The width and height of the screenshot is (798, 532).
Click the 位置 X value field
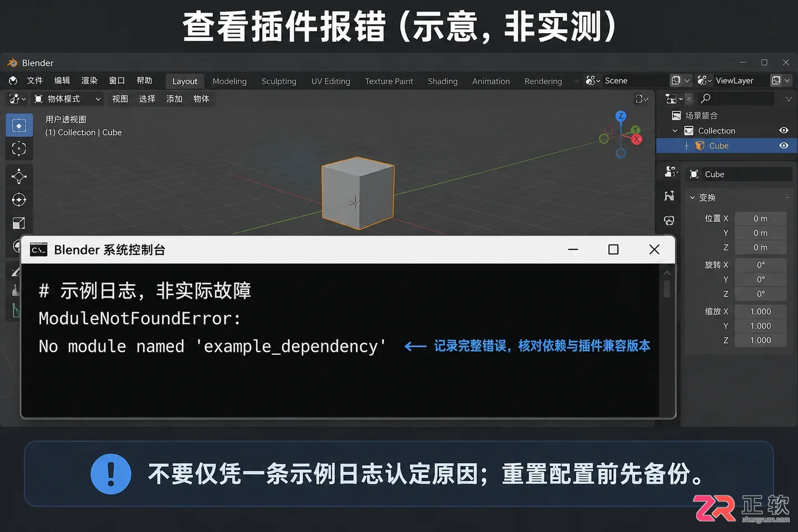(x=760, y=218)
